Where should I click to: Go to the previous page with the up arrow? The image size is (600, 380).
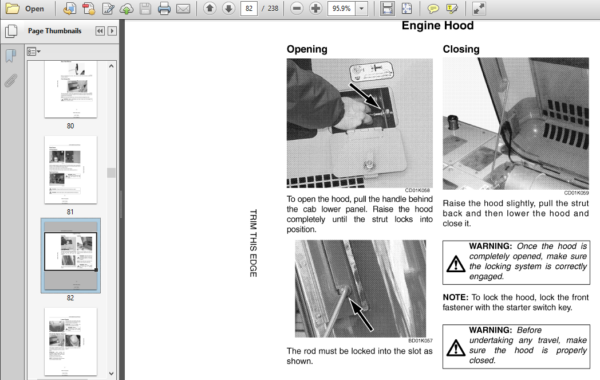tap(210, 8)
